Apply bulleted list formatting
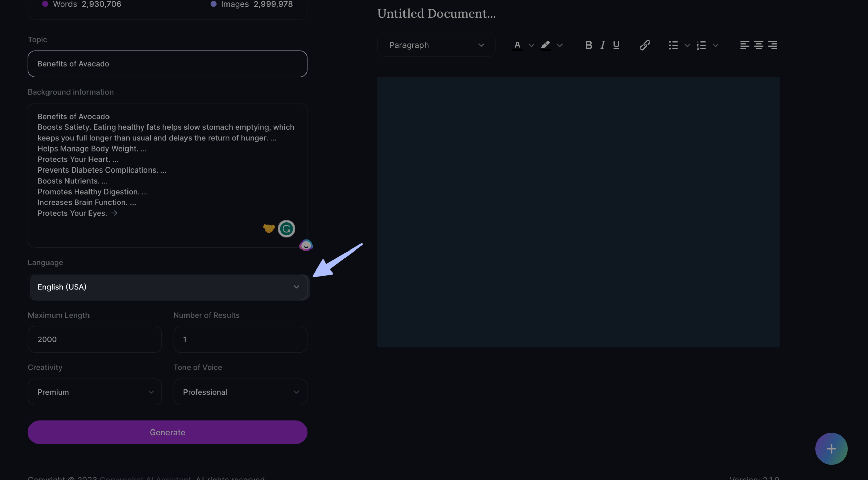This screenshot has height=480, width=868. click(673, 45)
